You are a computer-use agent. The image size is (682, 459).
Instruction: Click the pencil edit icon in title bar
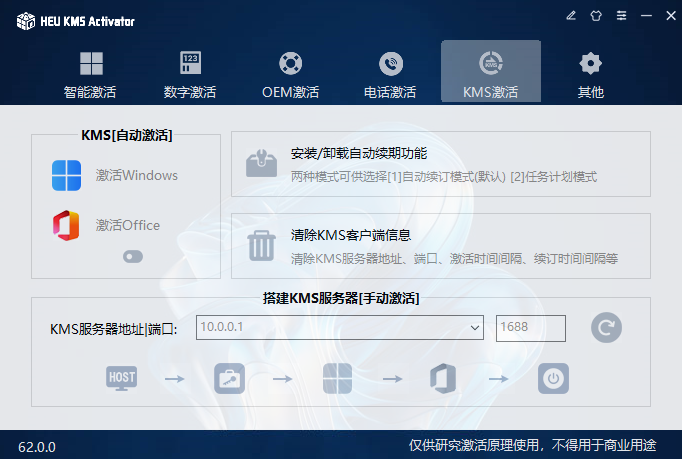pos(571,16)
